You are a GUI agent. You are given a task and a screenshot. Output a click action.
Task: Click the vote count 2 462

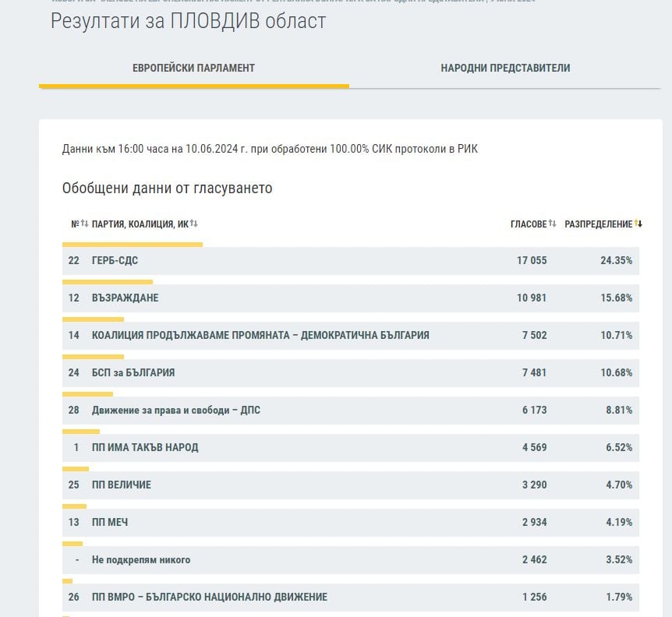pyautogui.click(x=535, y=559)
